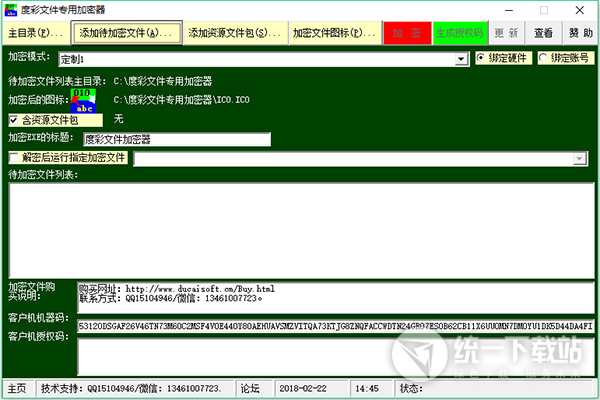Image resolution: width=600 pixels, height=400 pixels.
Task: Open 主目录 main directory button
Action: click(x=36, y=33)
